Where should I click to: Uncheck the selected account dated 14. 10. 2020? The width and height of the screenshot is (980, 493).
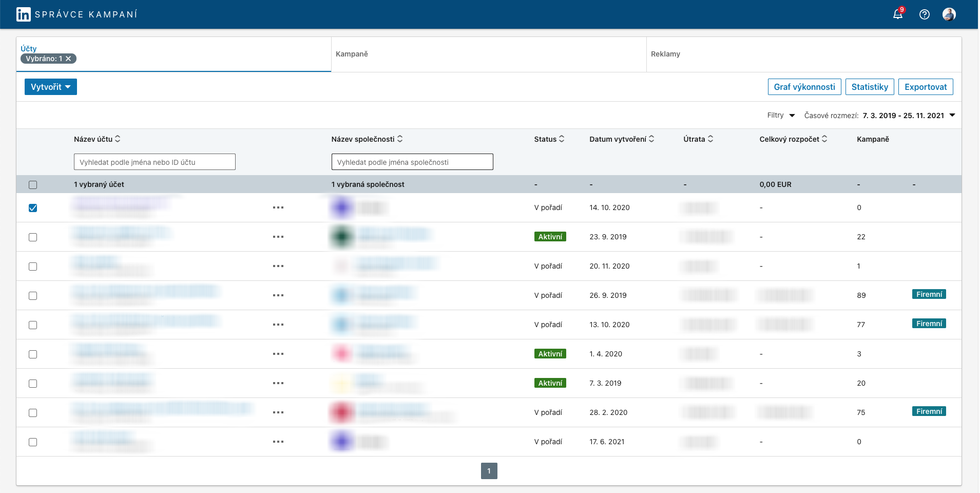point(33,208)
